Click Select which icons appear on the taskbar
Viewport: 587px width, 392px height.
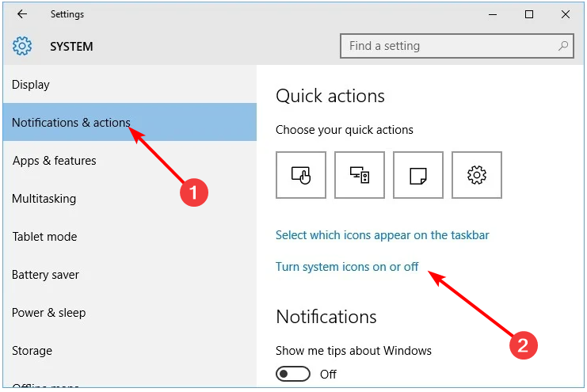click(x=383, y=235)
